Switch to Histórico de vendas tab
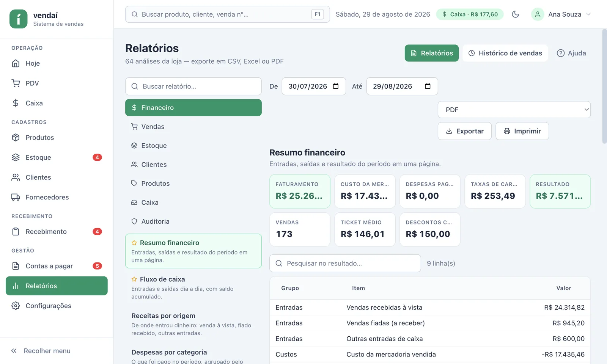The image size is (607, 364). pyautogui.click(x=505, y=53)
